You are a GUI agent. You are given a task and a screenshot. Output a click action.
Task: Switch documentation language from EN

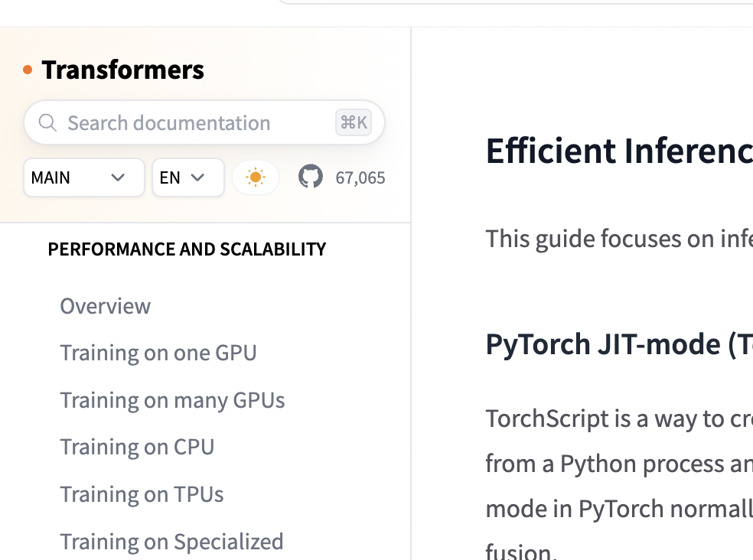point(187,177)
